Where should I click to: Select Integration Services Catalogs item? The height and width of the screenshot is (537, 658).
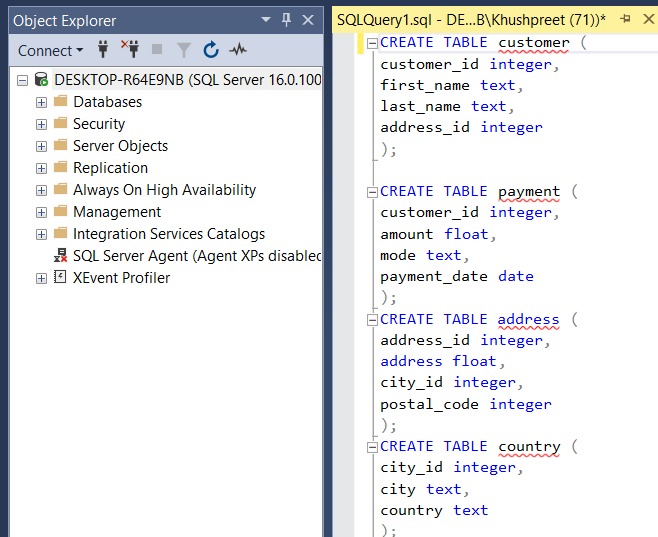pyautogui.click(x=169, y=234)
